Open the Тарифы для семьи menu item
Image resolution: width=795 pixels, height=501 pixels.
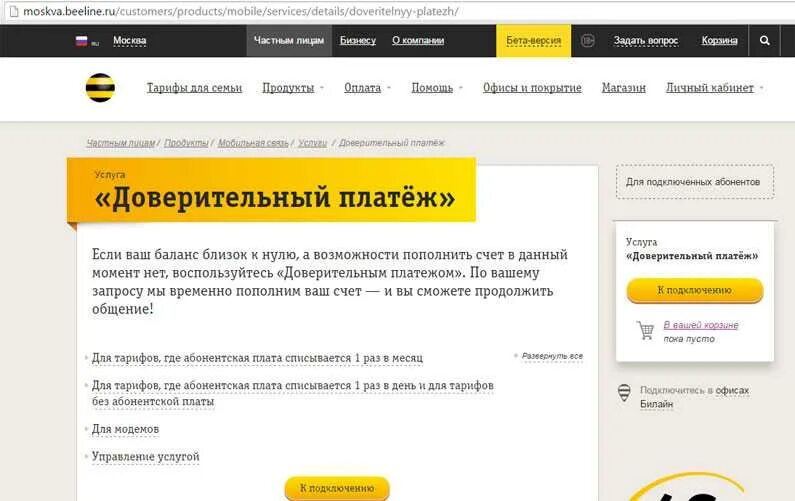[x=194, y=88]
